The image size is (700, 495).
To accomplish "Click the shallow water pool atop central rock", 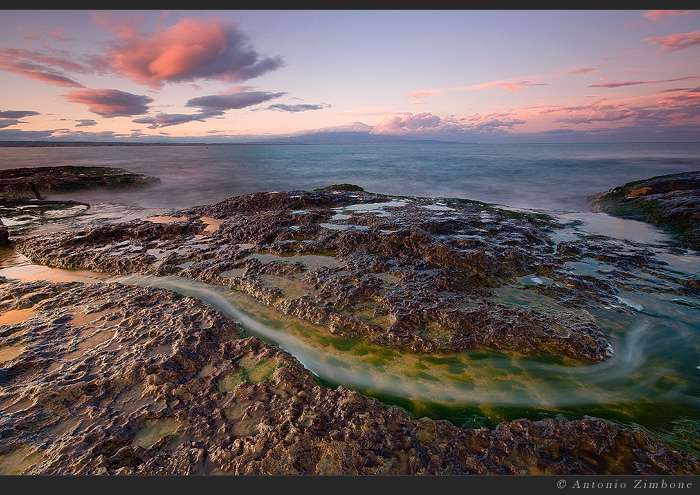I will [370, 208].
